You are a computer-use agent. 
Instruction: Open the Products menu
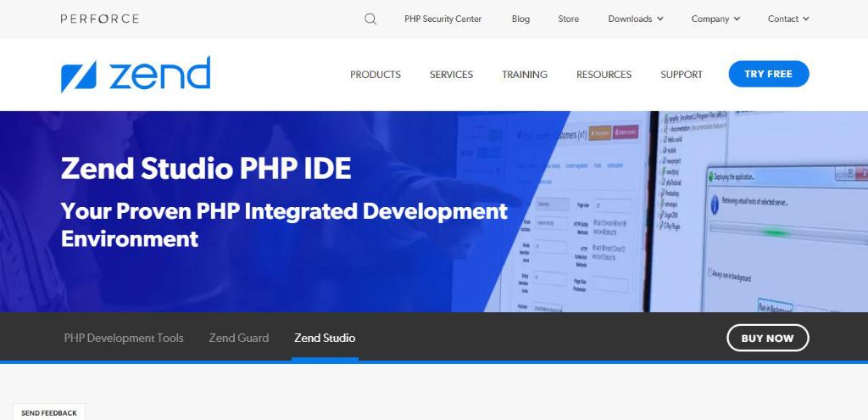click(x=376, y=75)
